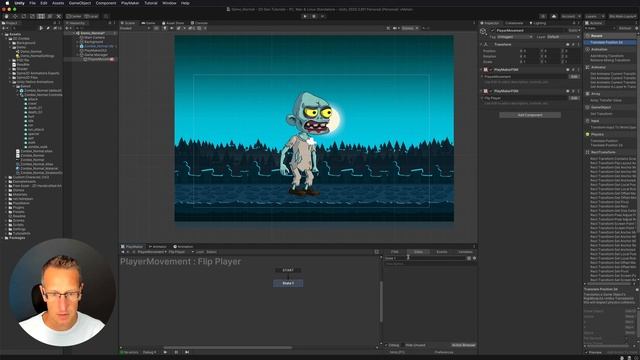Click the Action Browser button
The height and width of the screenshot is (360, 640).
463,345
